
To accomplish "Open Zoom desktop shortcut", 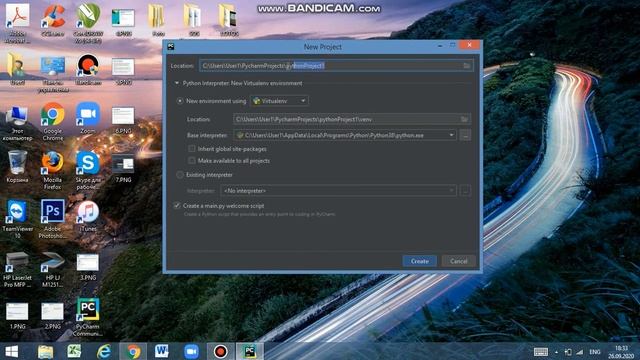I will (88, 118).
